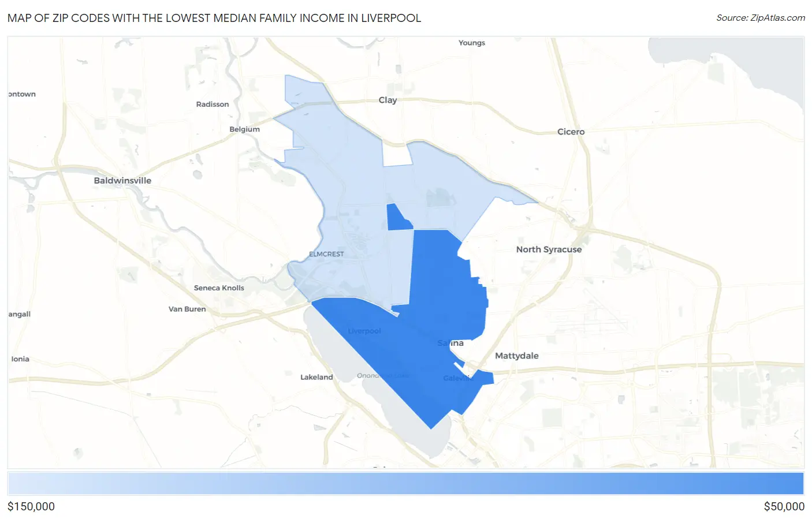Click the Clay town label
Image resolution: width=812 pixels, height=519 pixels.
point(388,100)
